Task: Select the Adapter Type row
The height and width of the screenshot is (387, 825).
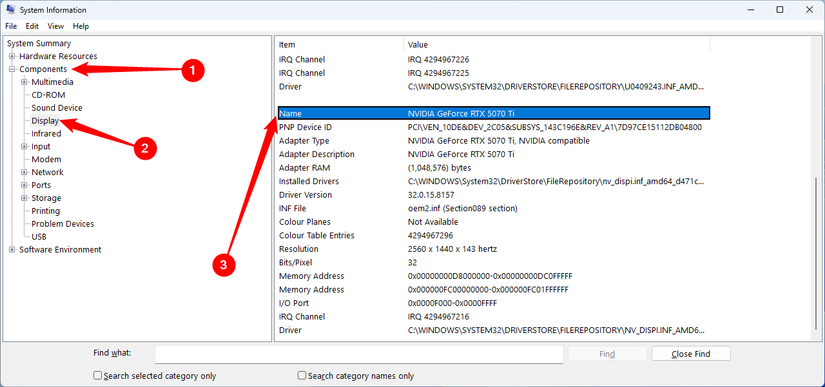Action: click(x=494, y=141)
